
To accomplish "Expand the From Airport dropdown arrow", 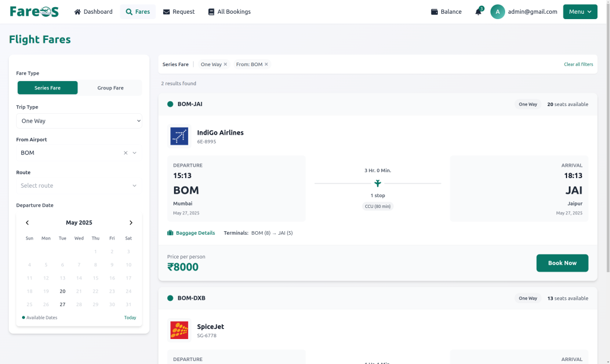I will click(135, 153).
